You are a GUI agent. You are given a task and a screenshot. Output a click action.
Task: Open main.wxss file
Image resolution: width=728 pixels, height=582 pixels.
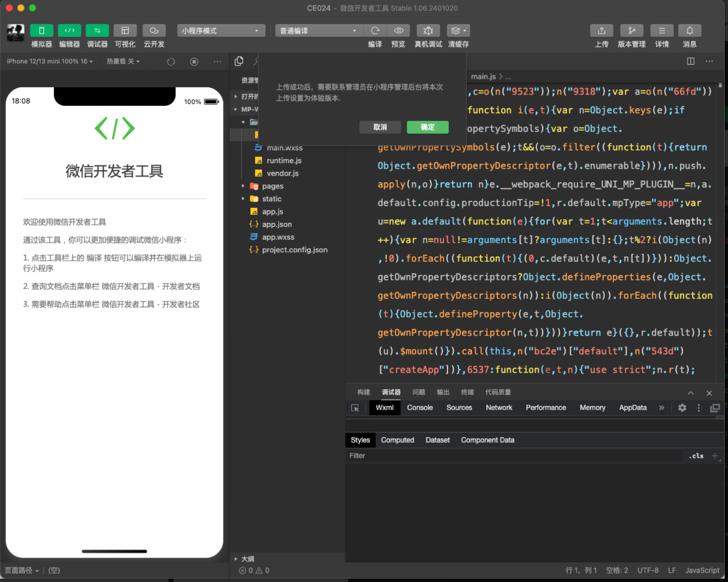[x=284, y=148]
